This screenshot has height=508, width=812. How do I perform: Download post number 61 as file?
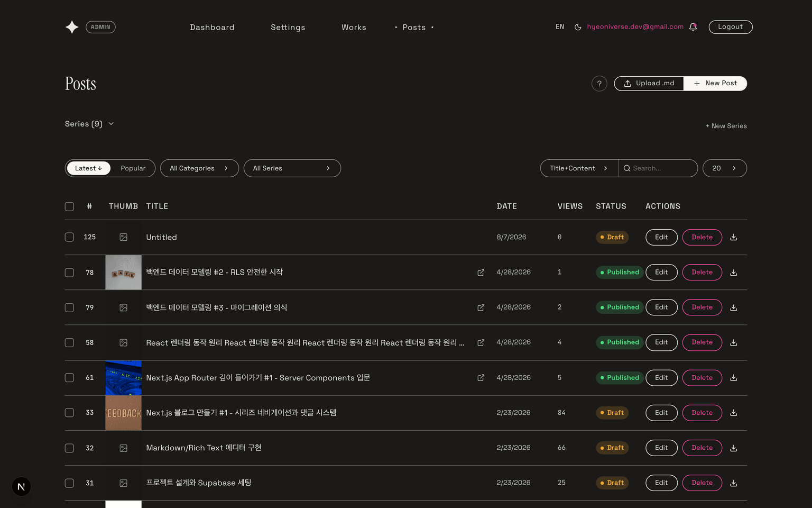pos(734,378)
